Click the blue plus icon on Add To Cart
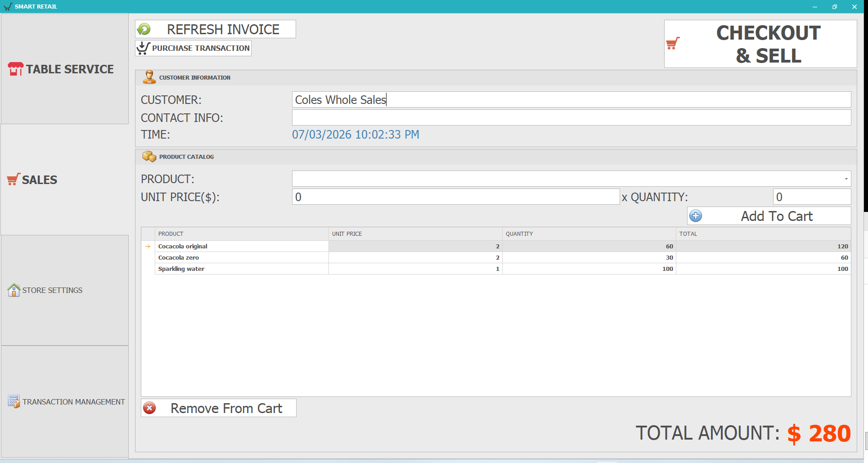This screenshot has height=463, width=868. (695, 216)
